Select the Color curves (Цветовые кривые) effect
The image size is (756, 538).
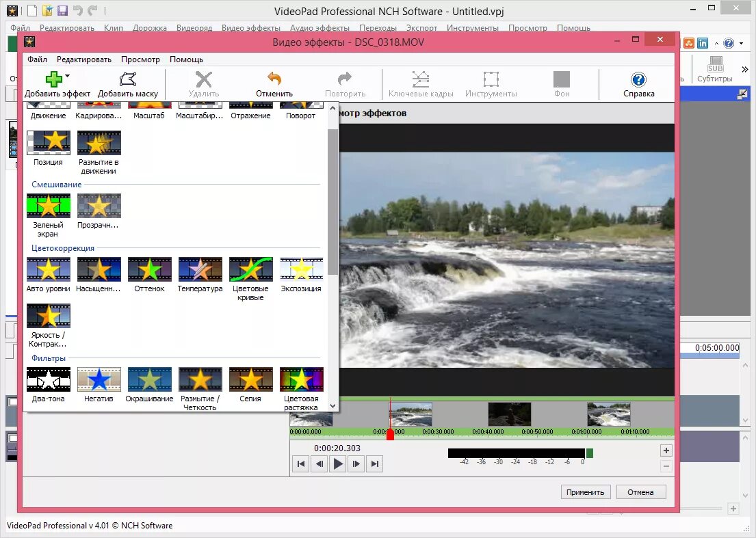(250, 279)
